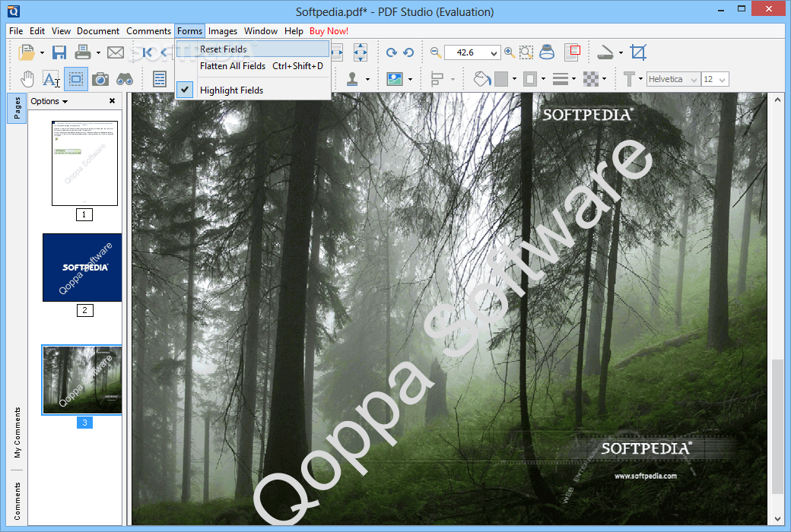
Task: Rotate page counter-clockwise
Action: 408,52
